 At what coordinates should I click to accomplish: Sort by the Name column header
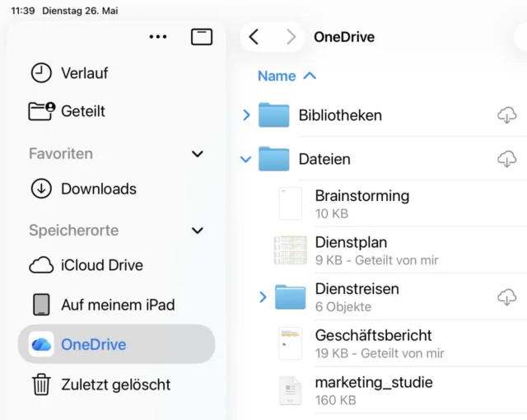pyautogui.click(x=277, y=76)
